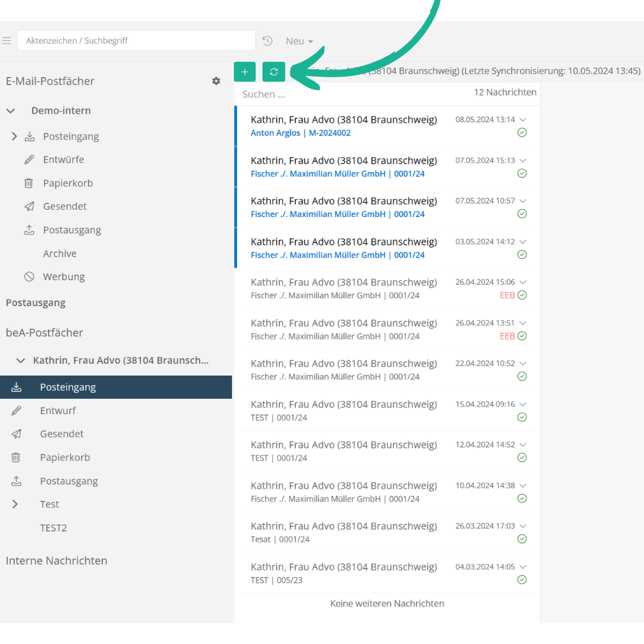This screenshot has height=644, width=644.
Task: Click the green plus new message button
Action: pos(245,72)
